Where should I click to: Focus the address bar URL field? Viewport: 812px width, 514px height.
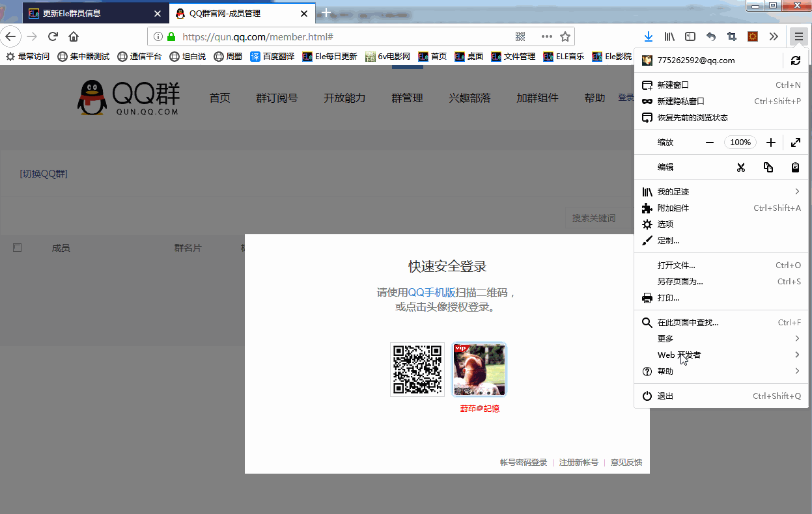pyautogui.click(x=345, y=37)
